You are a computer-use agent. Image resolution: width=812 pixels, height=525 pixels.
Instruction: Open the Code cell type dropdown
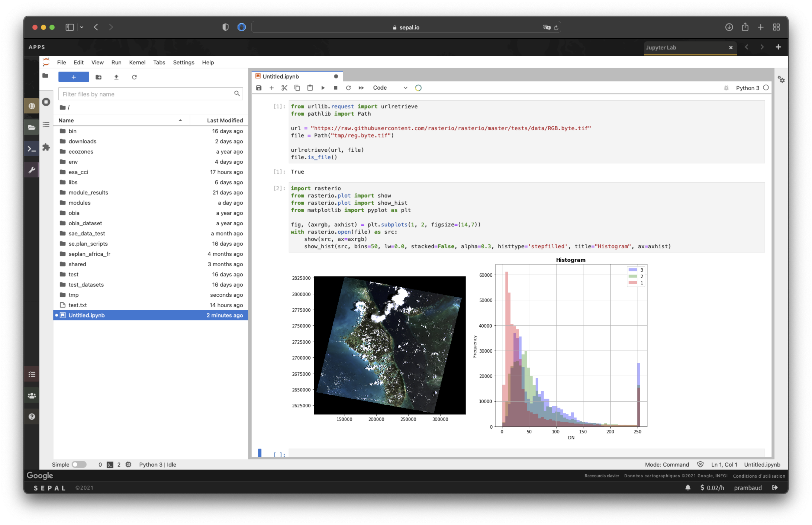pyautogui.click(x=390, y=88)
